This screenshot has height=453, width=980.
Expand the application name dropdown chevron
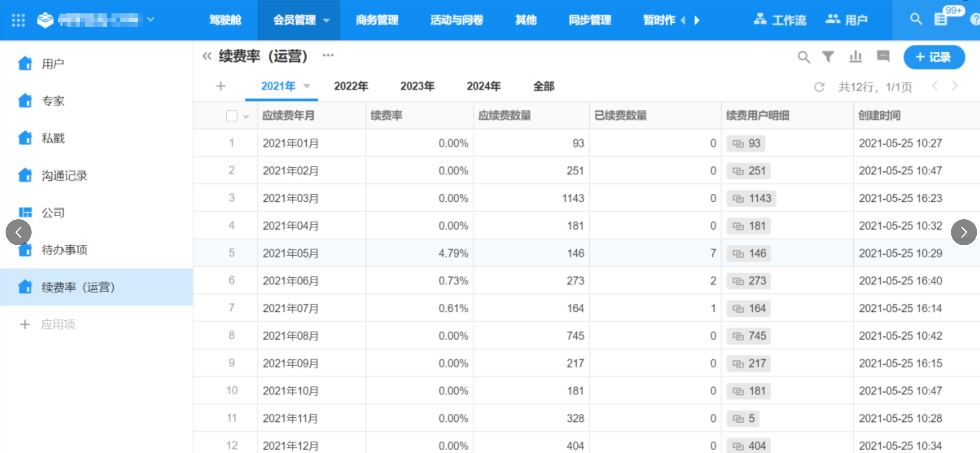[151, 19]
